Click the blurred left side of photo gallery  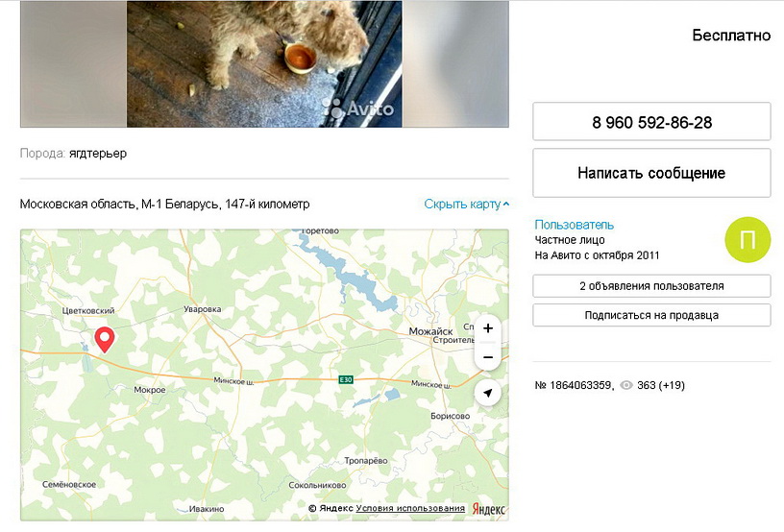click(73, 63)
